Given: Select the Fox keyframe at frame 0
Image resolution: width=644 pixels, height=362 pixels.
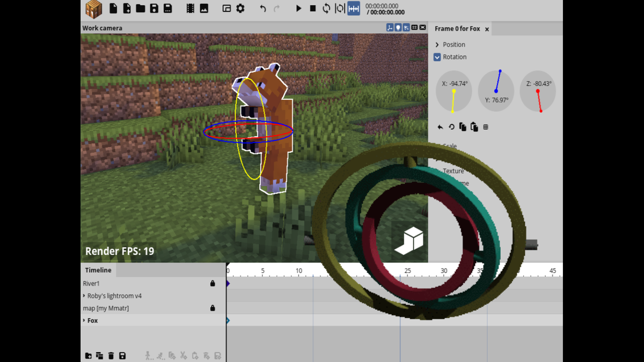Looking at the screenshot, I should [228, 320].
